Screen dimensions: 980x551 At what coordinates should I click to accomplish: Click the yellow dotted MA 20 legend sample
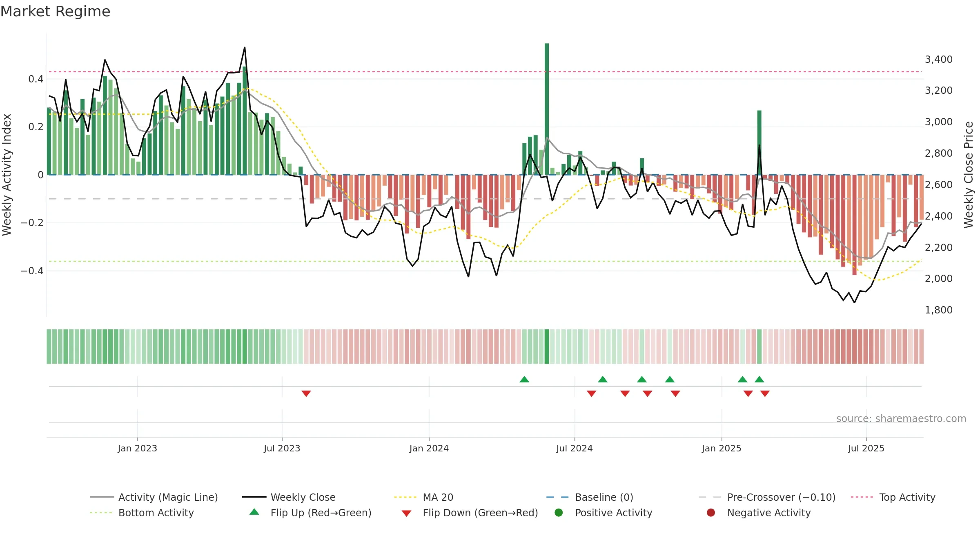(x=405, y=497)
